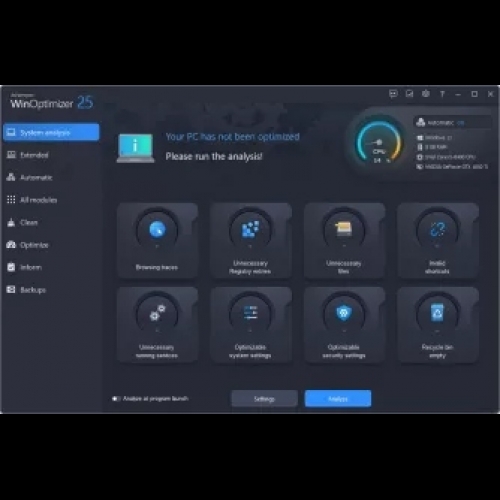
Task: Open Optimizable security settings tile
Action: (344, 325)
